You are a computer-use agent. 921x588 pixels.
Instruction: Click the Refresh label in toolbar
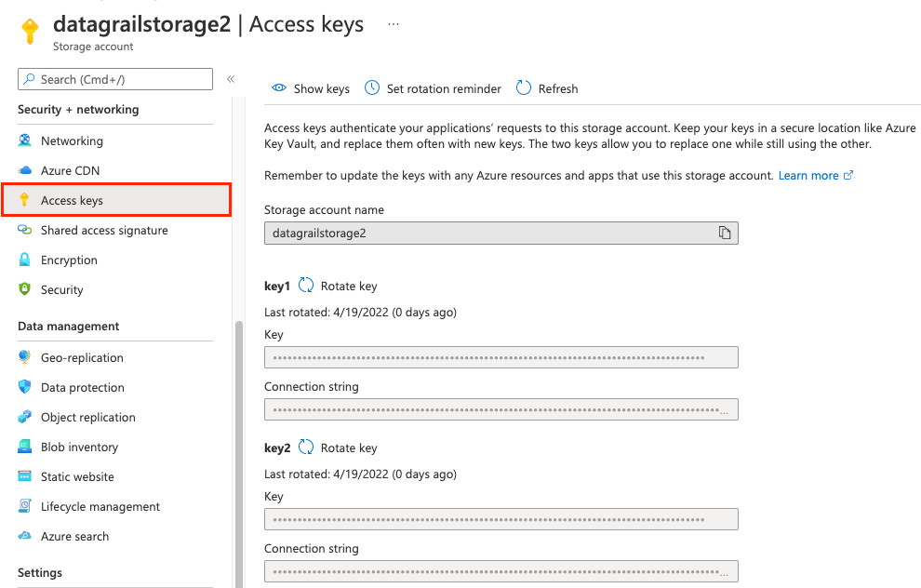tap(558, 88)
